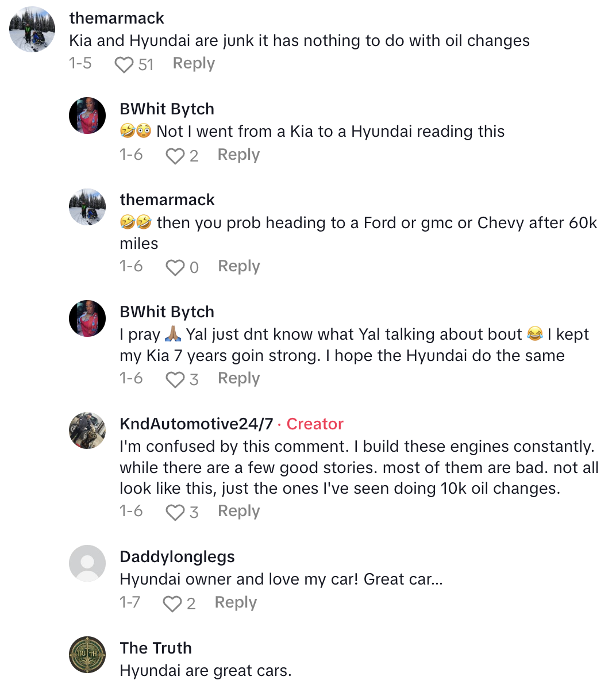Reply to KndAutomotive24/7's creator comment
Screen dimensions: 616x684
(239, 511)
